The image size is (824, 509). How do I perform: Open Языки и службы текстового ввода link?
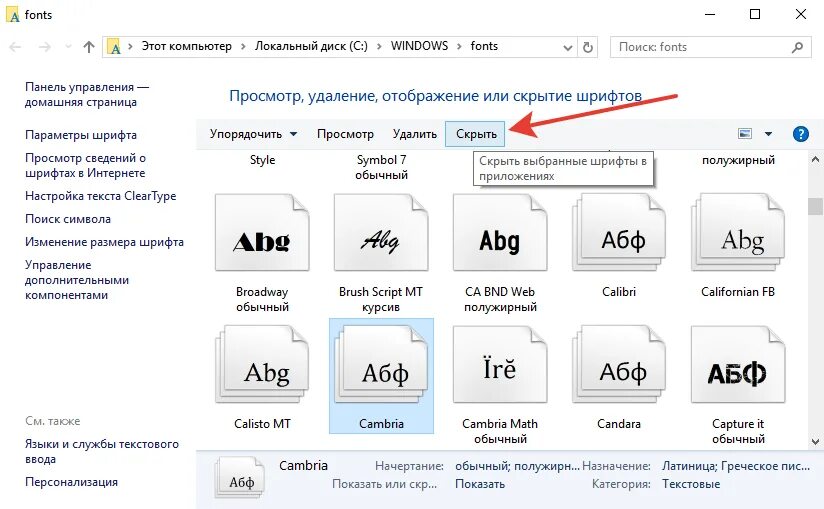[102, 451]
